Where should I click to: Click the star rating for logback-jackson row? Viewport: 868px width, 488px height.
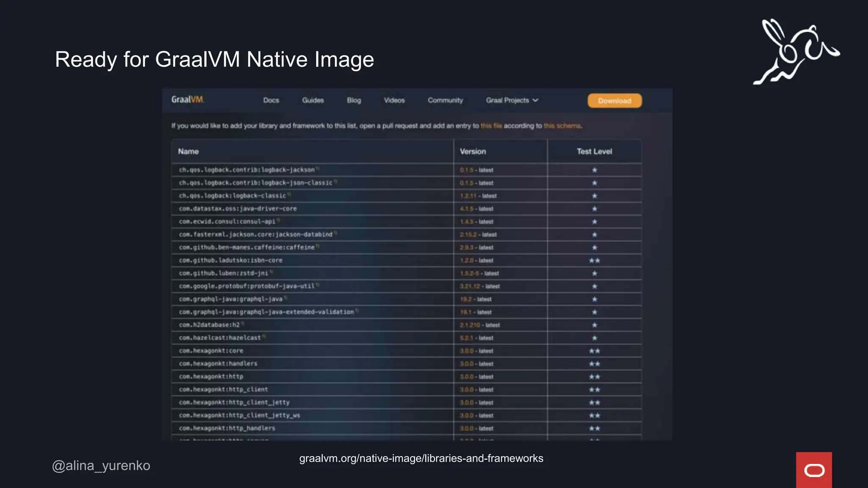594,170
